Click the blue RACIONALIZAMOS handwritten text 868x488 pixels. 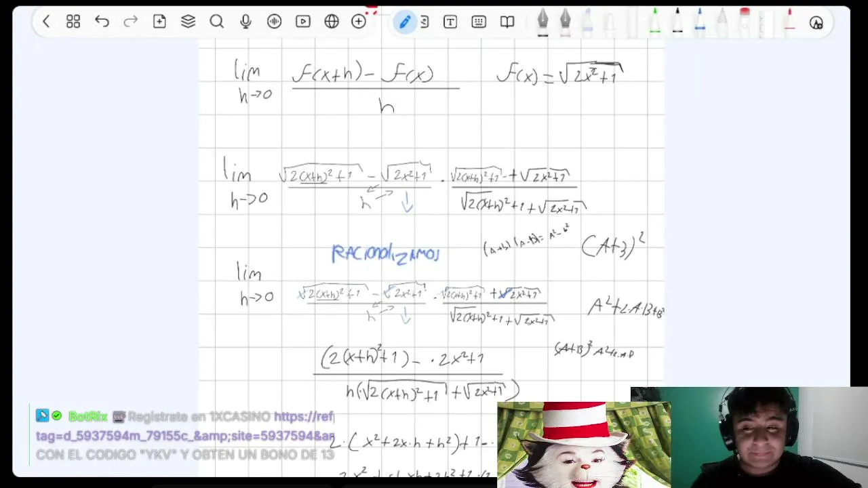pos(385,254)
